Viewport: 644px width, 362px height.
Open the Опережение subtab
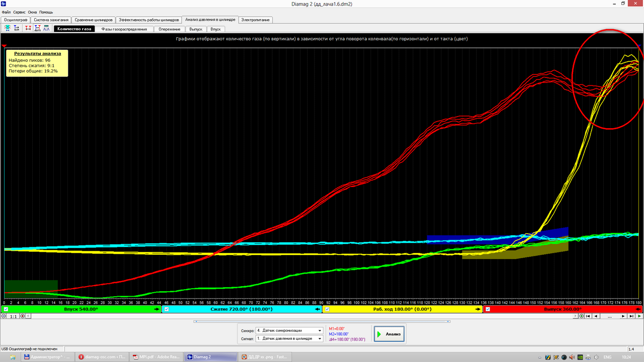pos(170,29)
